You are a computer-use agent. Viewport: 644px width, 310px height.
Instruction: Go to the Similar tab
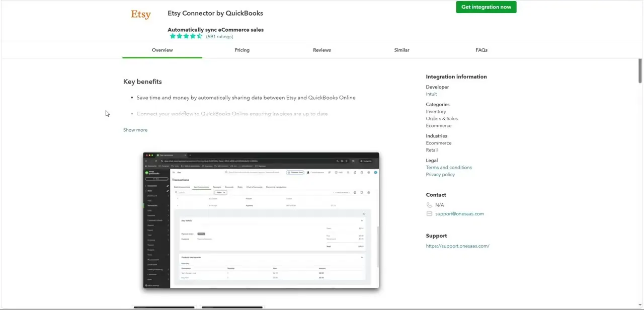pos(401,50)
